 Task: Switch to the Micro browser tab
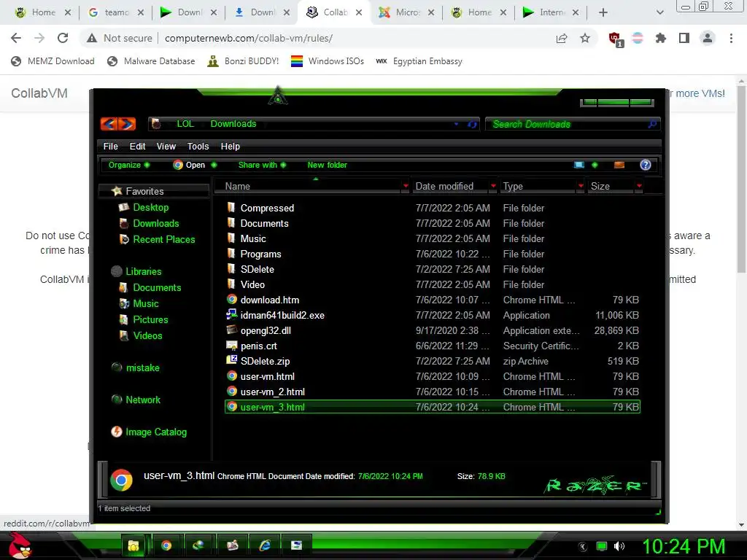[406, 12]
